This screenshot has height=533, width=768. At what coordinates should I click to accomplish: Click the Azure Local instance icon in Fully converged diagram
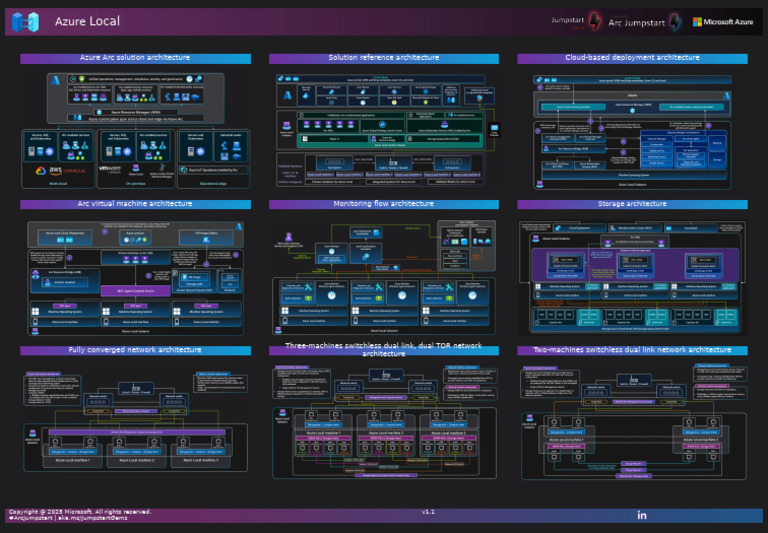coord(32,433)
